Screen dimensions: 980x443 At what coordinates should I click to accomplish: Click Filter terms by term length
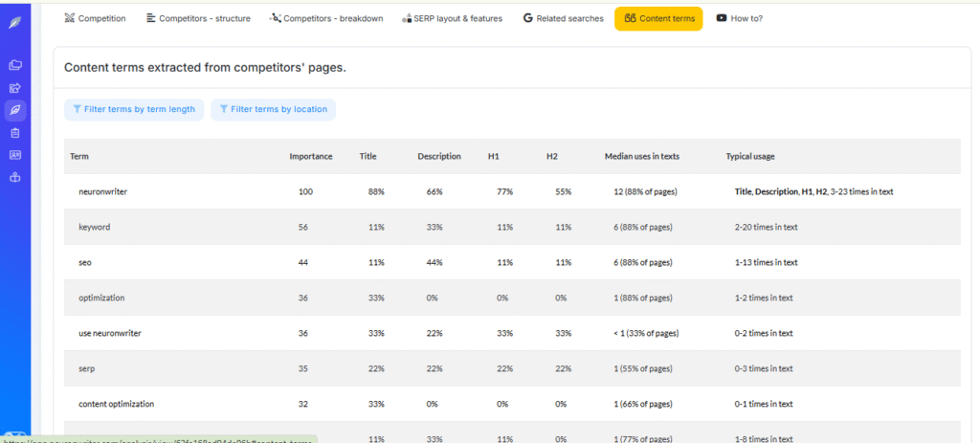[134, 109]
